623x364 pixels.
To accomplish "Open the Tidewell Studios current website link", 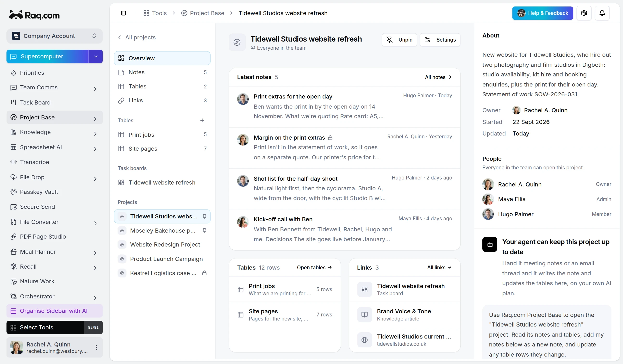I will pyautogui.click(x=405, y=340).
